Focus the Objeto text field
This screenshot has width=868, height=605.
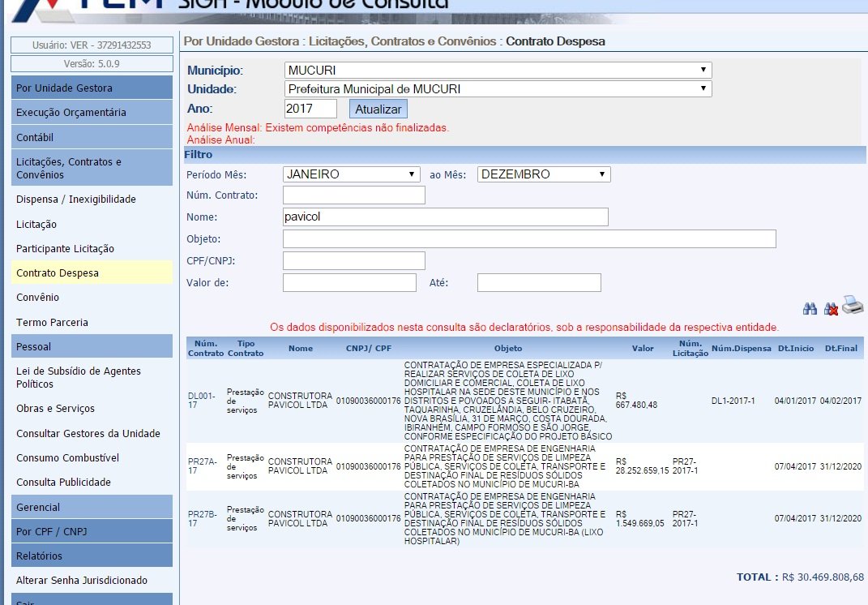pos(528,238)
